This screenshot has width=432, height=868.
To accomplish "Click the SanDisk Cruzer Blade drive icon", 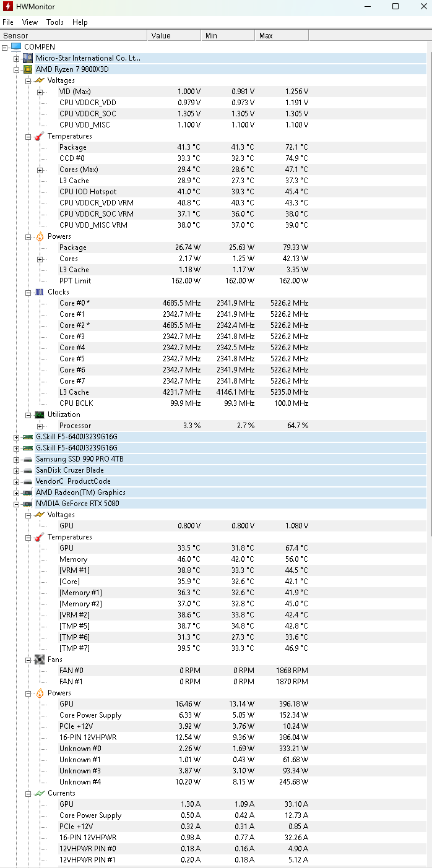I will 28,470.
